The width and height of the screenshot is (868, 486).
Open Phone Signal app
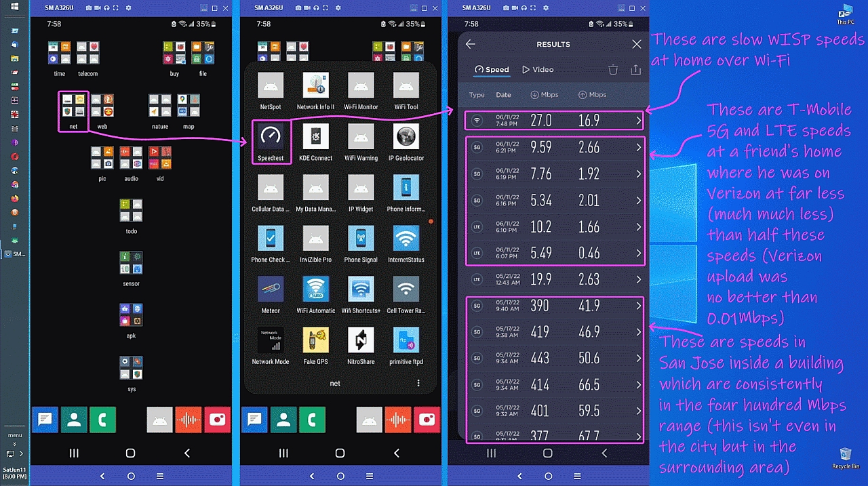point(361,244)
